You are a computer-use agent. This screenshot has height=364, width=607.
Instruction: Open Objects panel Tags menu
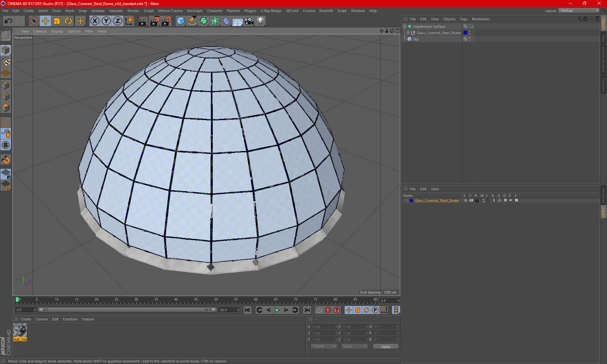463,19
